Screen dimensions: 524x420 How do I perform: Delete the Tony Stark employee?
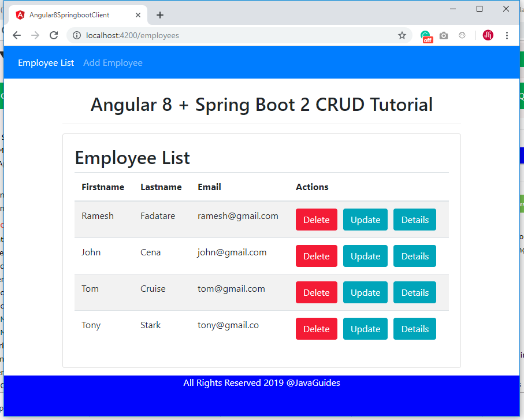pos(316,329)
